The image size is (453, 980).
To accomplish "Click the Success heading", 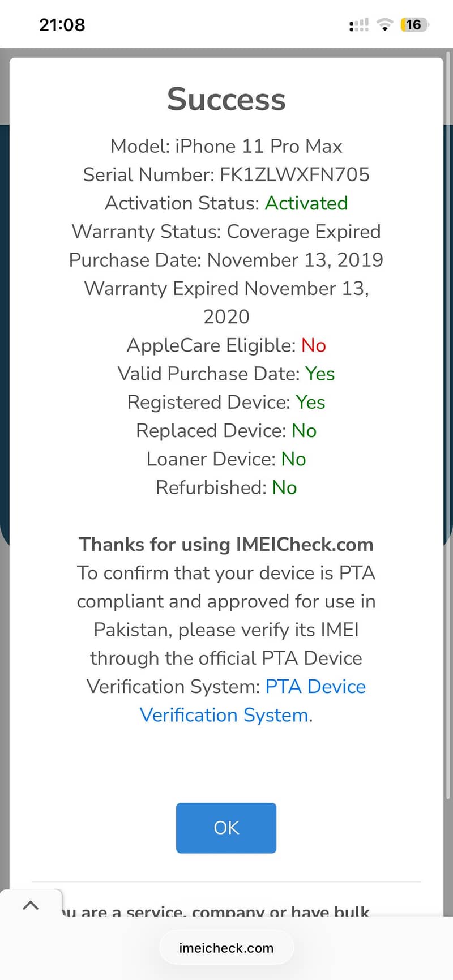I will click(226, 99).
